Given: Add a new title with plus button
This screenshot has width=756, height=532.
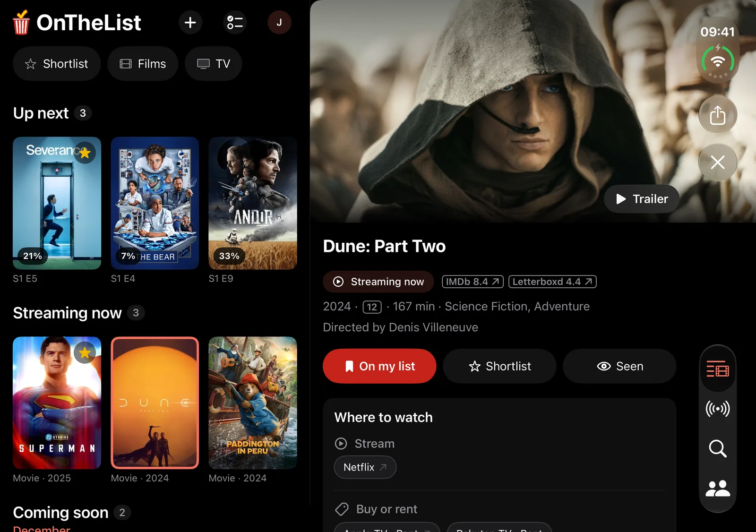Looking at the screenshot, I should [x=190, y=22].
